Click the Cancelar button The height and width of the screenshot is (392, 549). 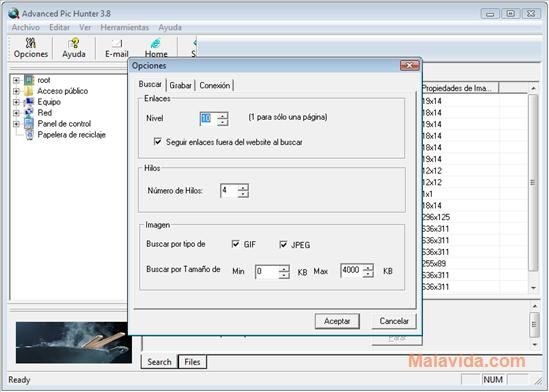(394, 321)
